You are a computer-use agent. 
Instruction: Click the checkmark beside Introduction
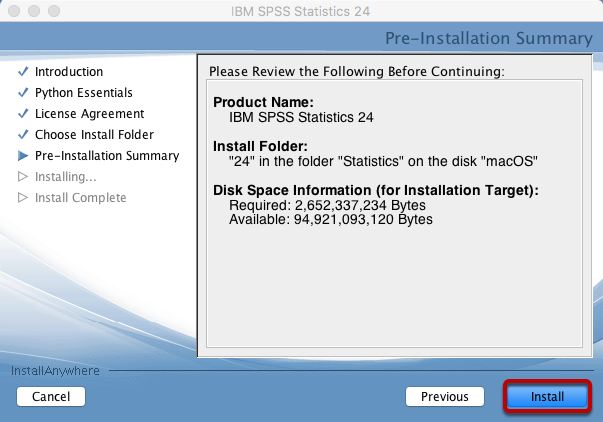point(23,71)
